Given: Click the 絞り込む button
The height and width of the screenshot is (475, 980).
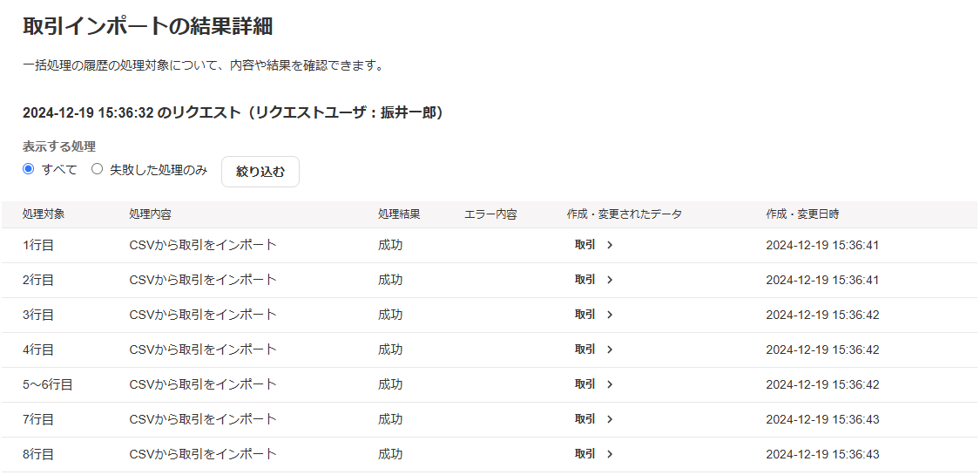Looking at the screenshot, I should point(260,172).
